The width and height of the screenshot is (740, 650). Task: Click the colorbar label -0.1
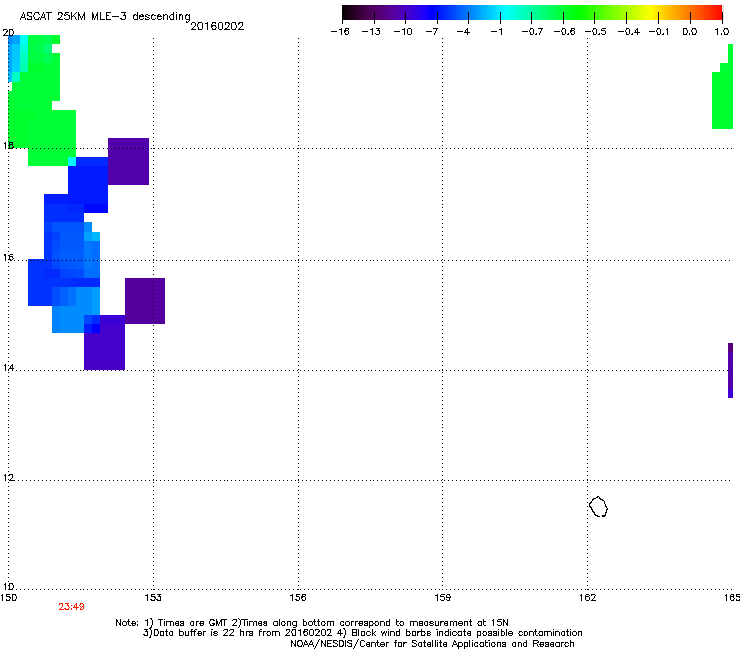[659, 32]
